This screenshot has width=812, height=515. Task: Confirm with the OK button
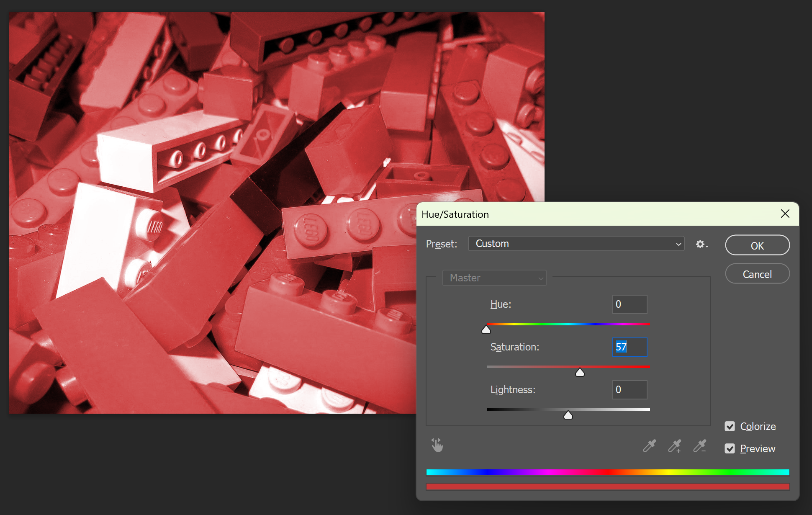(x=757, y=245)
